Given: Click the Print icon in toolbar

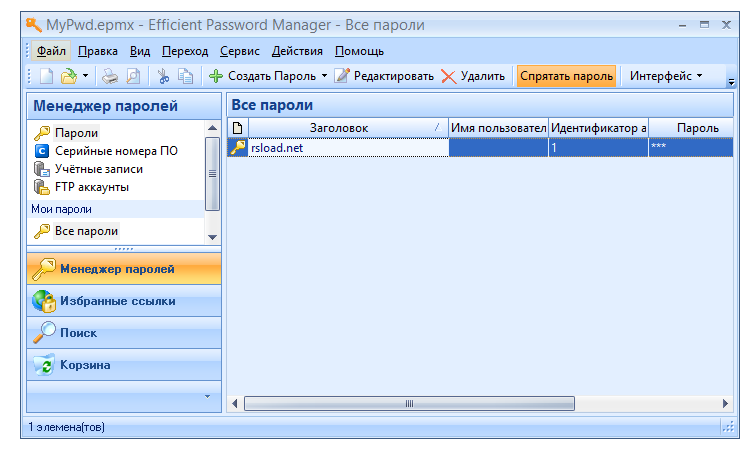Looking at the screenshot, I should pos(110,76).
